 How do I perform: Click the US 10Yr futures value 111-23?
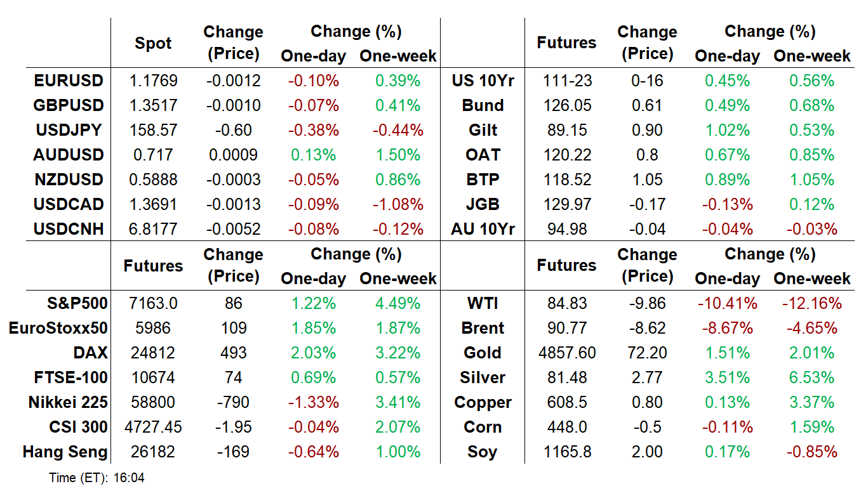click(567, 81)
